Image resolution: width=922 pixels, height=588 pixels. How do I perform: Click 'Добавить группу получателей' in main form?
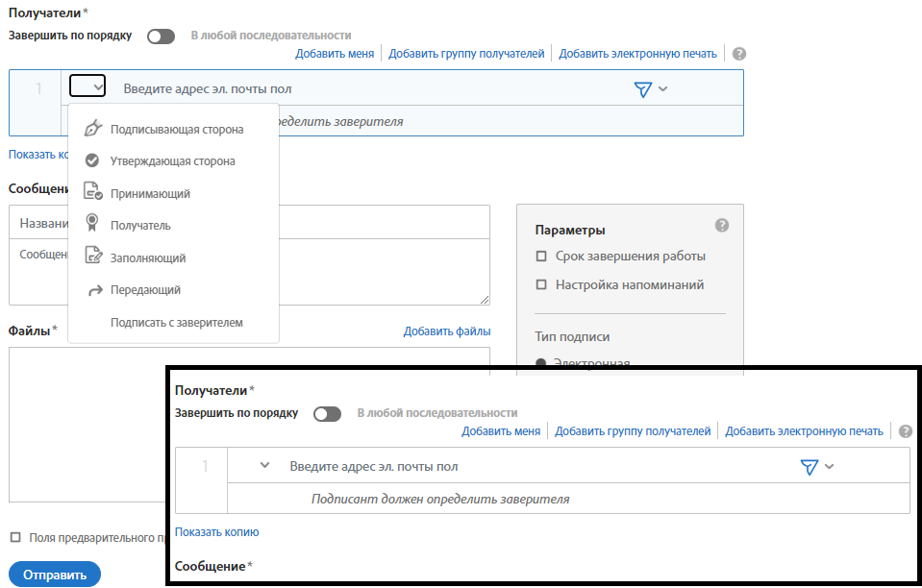click(466, 54)
